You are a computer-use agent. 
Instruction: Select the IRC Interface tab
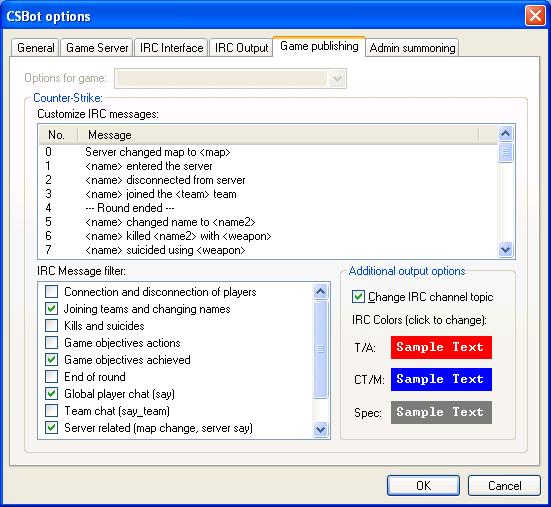tap(171, 47)
